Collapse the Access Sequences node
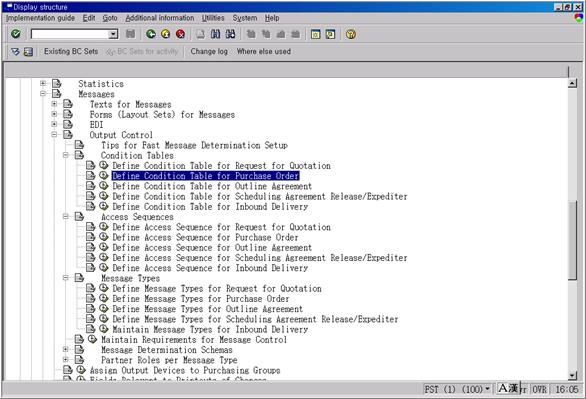Screen dimensions: 586x399 pyautogui.click(x=65, y=216)
